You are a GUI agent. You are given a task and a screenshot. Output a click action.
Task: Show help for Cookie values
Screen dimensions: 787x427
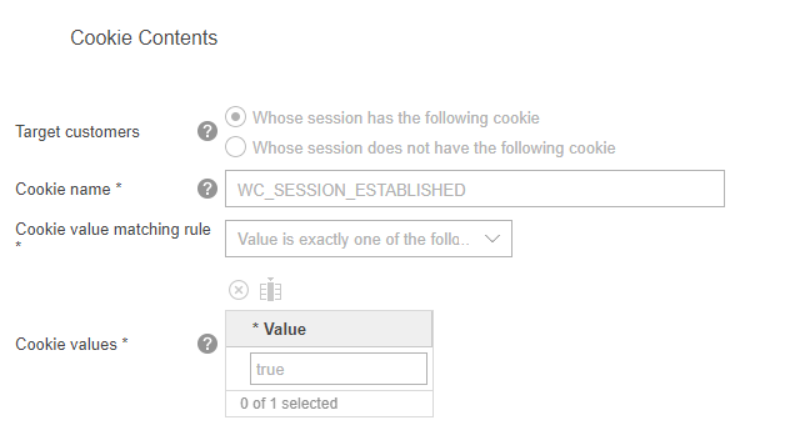(208, 344)
